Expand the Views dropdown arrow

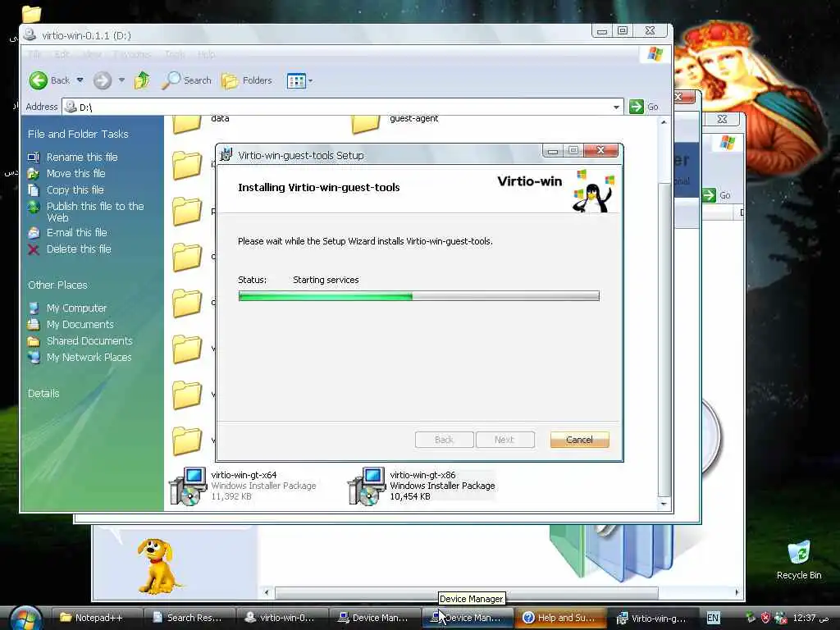tap(310, 81)
